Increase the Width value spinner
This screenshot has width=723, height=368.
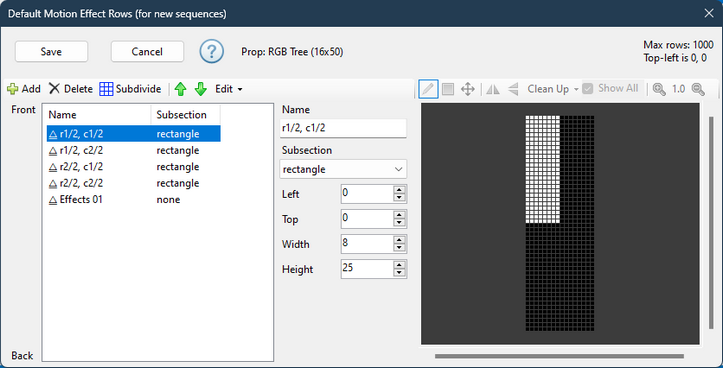(399, 239)
